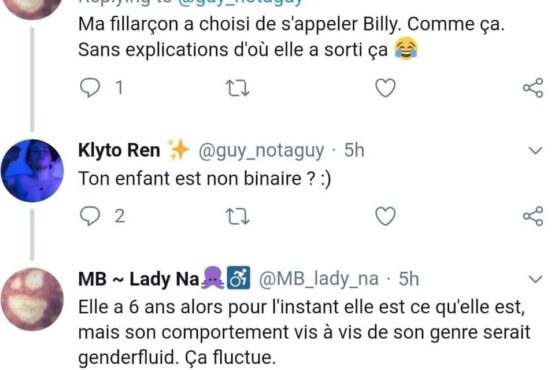Open options chevron on MB Lady Na's tweet

click(535, 279)
